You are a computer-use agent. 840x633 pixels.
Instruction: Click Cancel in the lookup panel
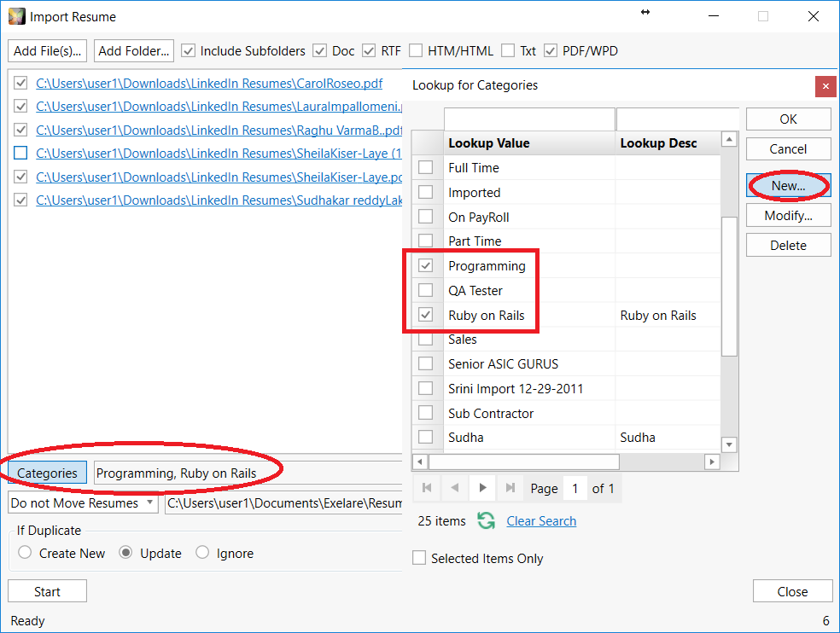click(788, 149)
